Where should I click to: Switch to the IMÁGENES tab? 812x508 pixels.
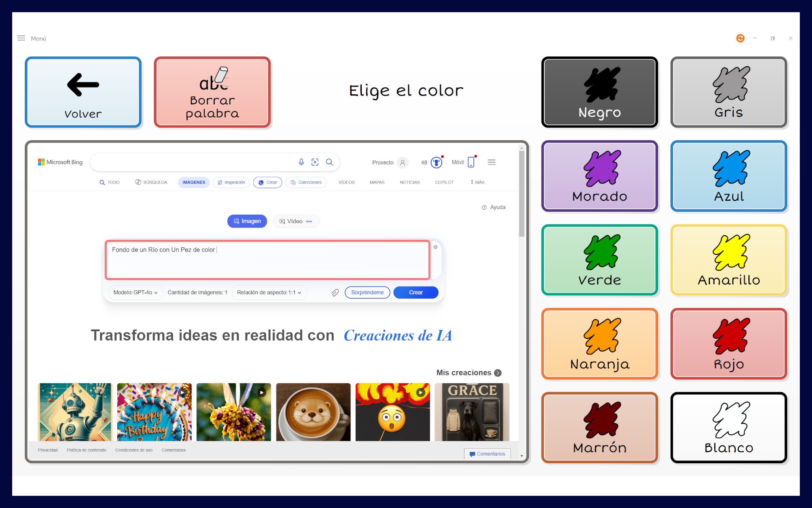click(194, 182)
